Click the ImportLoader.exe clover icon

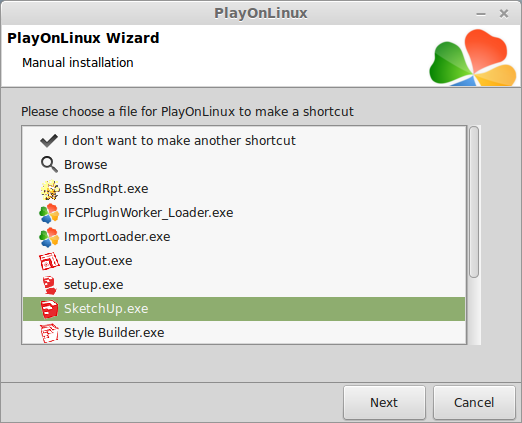click(x=49, y=237)
